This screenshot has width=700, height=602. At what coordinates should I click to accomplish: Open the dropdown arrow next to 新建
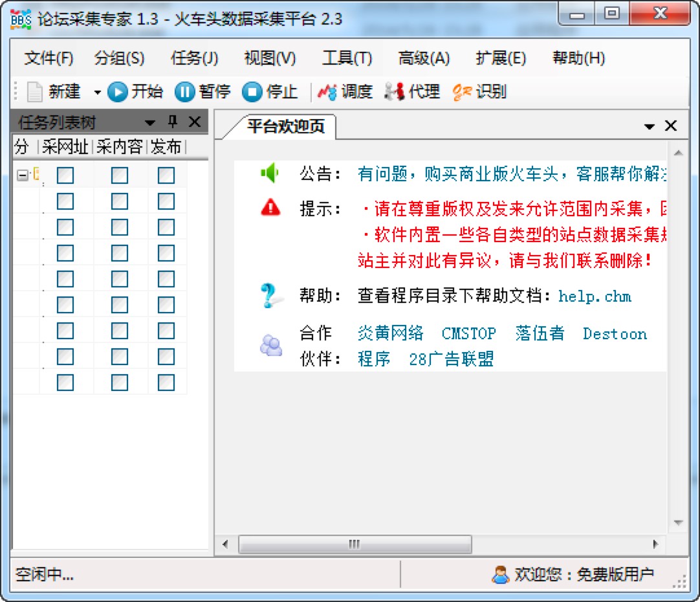pos(97,93)
